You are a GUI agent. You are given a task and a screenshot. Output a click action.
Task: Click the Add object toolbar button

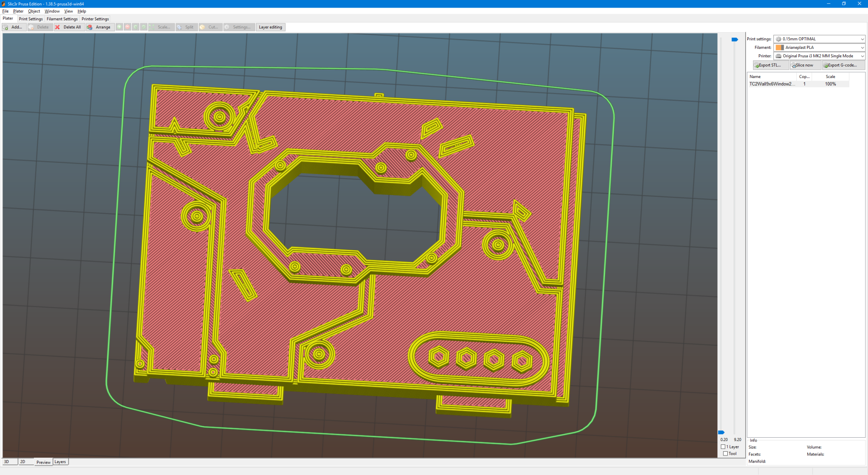(14, 27)
